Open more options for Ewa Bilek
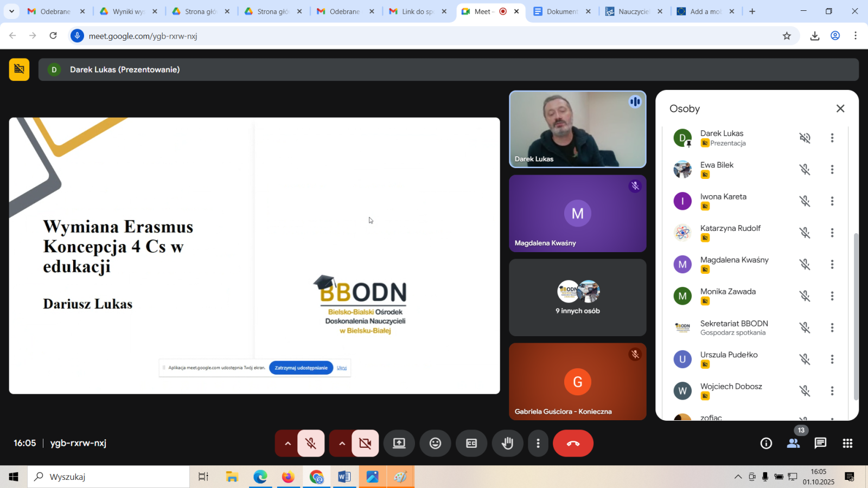868x488 pixels. pos(832,170)
